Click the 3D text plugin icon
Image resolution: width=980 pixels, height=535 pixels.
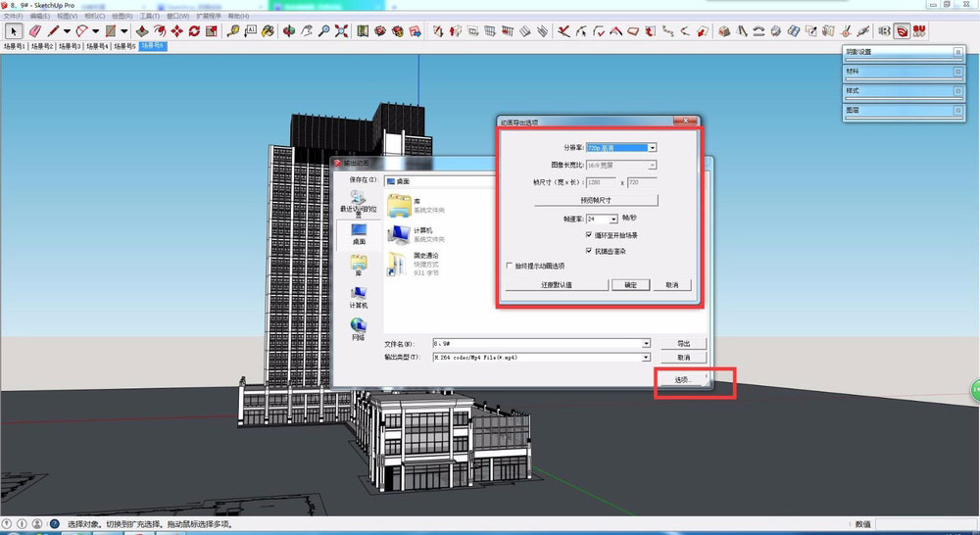pos(884,30)
